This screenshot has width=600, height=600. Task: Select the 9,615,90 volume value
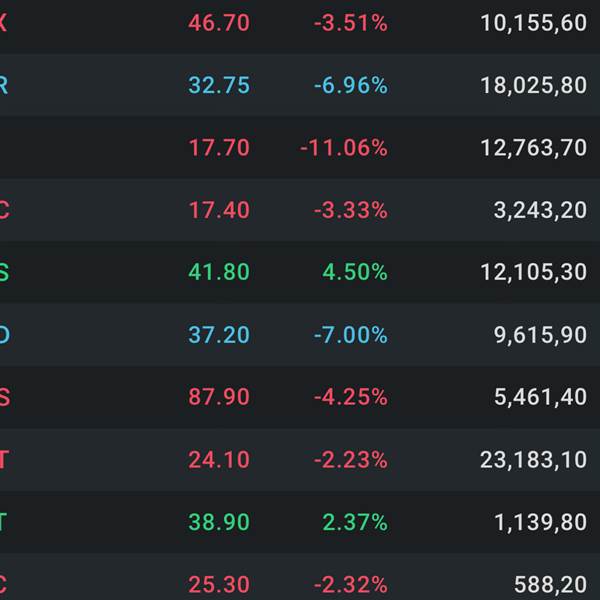click(x=540, y=335)
